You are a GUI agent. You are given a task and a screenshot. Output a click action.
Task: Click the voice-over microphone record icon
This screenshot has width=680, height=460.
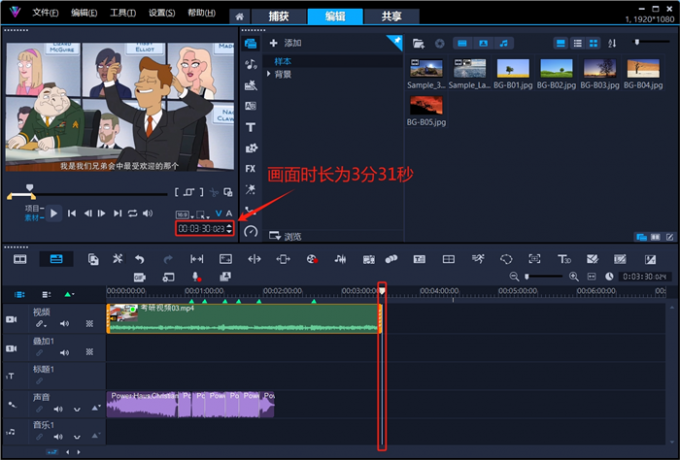click(196, 277)
